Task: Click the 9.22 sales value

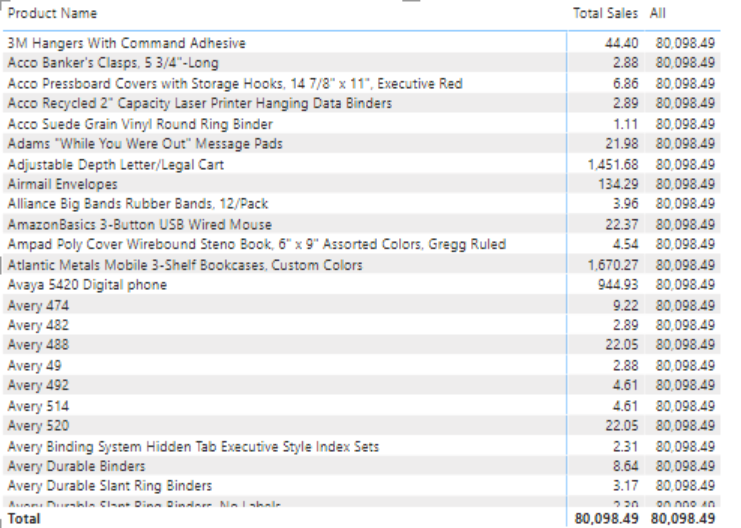Action: pyautogui.click(x=625, y=305)
